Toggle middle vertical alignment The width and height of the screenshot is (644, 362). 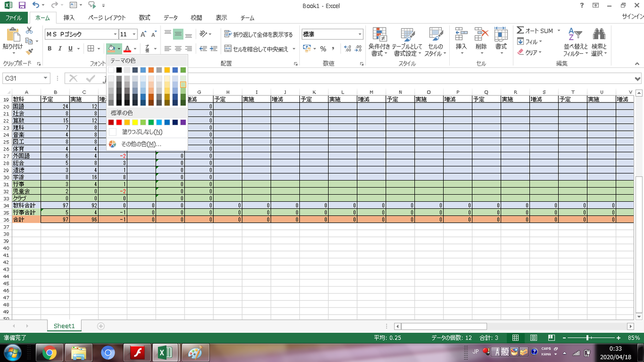tap(178, 34)
